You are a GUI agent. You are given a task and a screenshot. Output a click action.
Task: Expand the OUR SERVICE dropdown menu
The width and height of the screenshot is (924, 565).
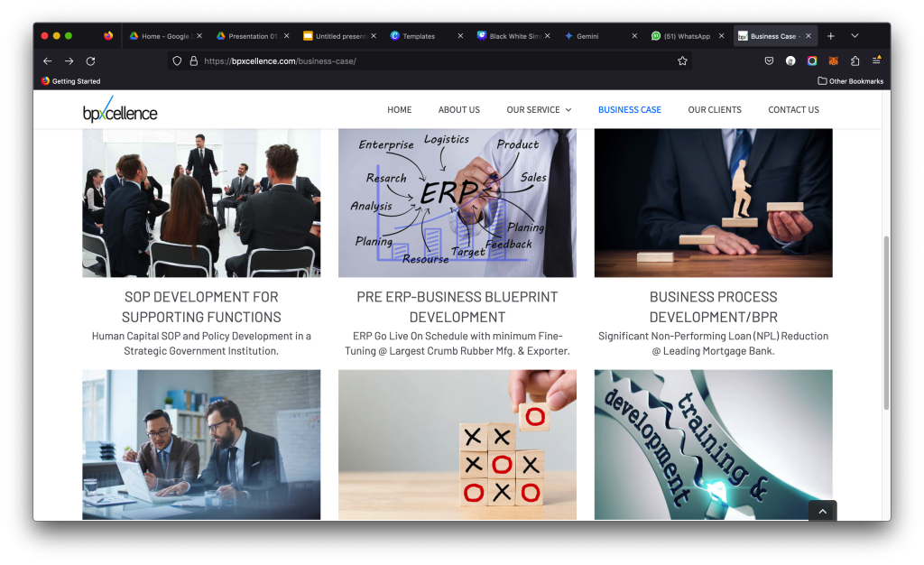tap(539, 109)
